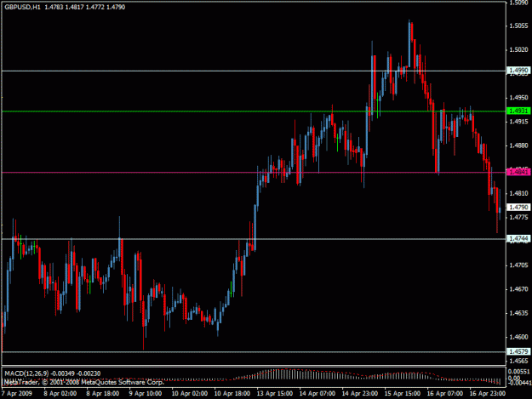Click the magenta 1.4841 price label
Screen dimensions: 532x399
[518, 172]
